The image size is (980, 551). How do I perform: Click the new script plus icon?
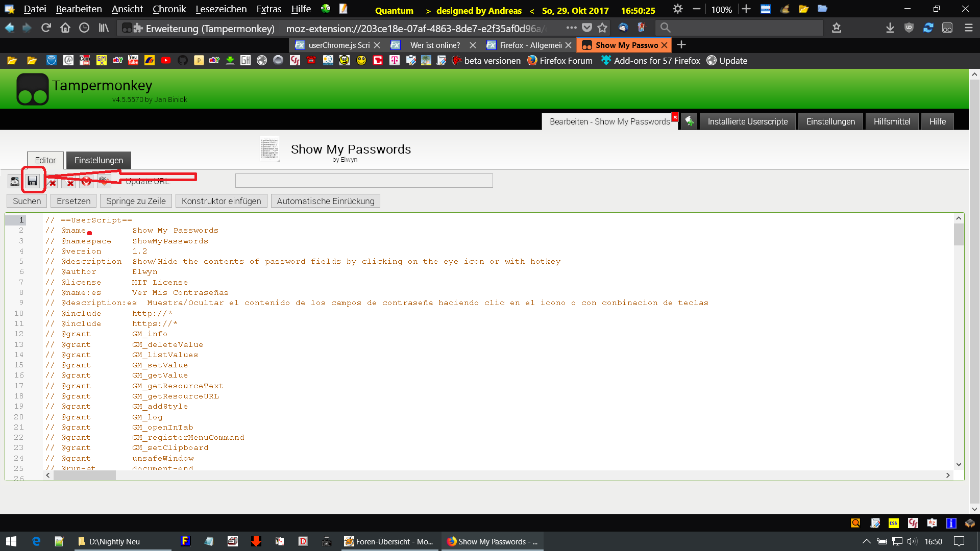click(x=689, y=121)
